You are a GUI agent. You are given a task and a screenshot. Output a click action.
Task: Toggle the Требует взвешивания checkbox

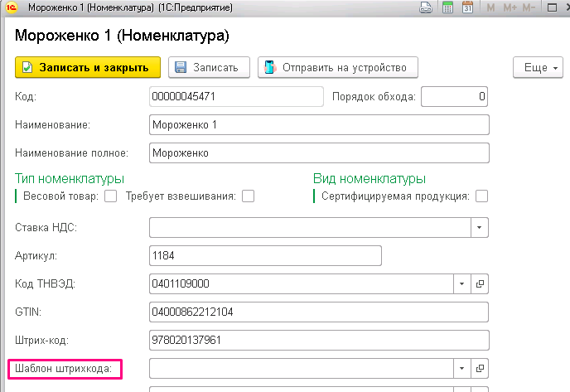click(x=248, y=196)
